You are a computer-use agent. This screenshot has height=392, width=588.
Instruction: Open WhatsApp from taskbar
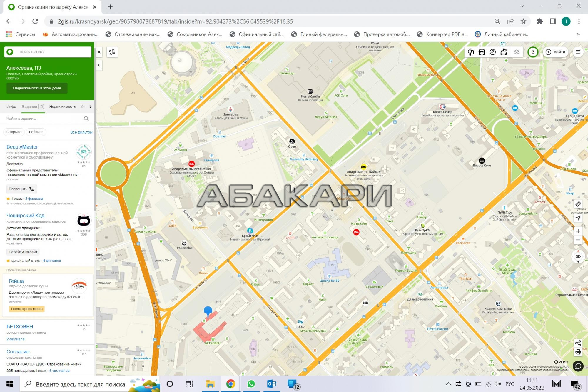(251, 384)
